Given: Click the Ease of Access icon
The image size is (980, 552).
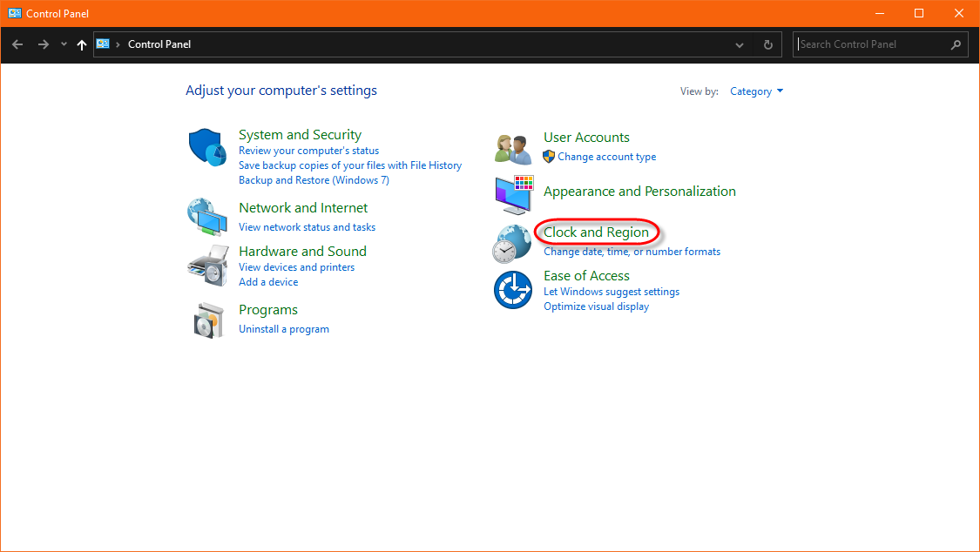Looking at the screenshot, I should [x=513, y=290].
